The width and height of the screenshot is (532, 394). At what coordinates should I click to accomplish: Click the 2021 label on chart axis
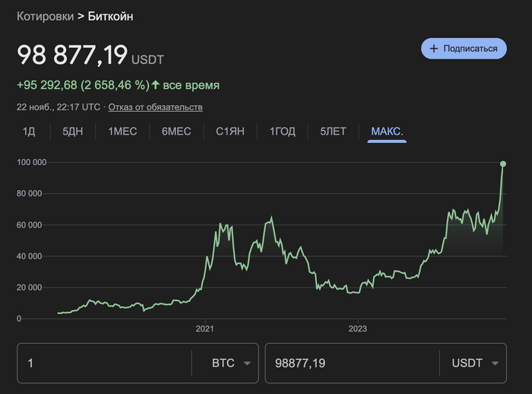tap(204, 329)
